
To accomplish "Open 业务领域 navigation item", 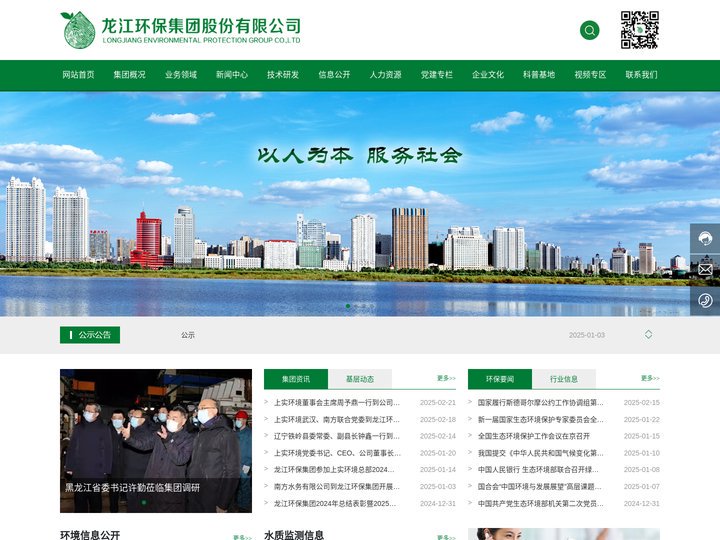I will pyautogui.click(x=181, y=75).
